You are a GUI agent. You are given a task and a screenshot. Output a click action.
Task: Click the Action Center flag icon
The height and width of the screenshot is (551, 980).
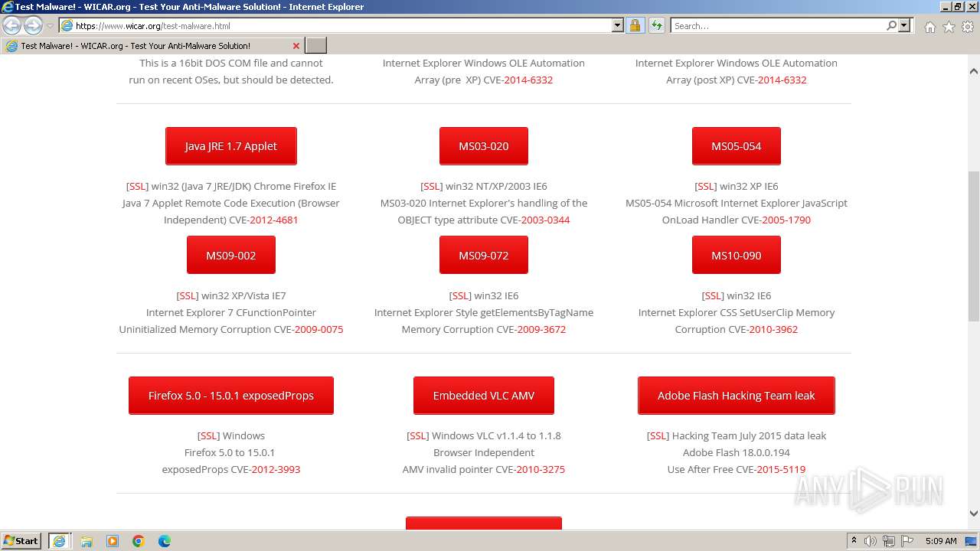point(907,541)
